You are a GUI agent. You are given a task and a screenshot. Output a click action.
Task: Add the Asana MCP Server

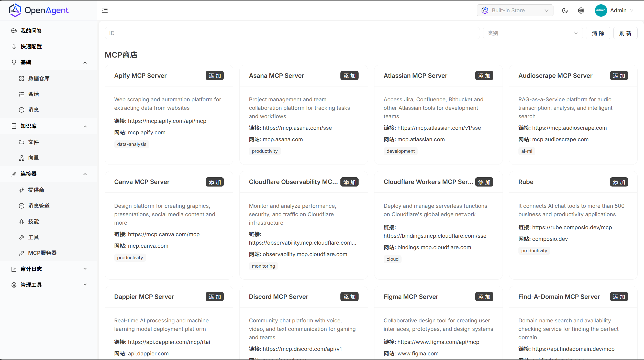pyautogui.click(x=350, y=76)
